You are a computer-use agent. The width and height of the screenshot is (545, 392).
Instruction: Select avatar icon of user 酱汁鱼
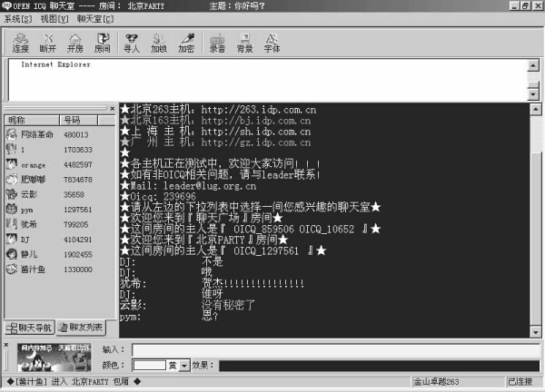point(12,269)
